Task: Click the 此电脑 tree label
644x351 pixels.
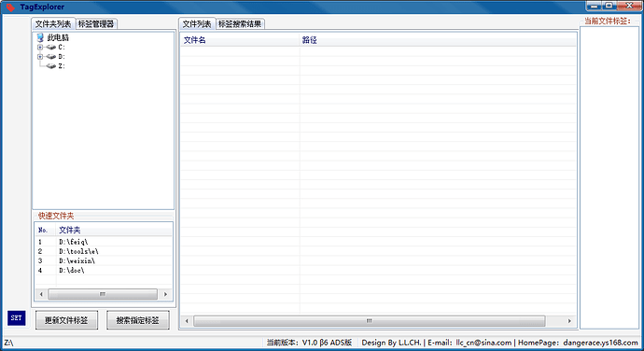Action: pyautogui.click(x=58, y=37)
